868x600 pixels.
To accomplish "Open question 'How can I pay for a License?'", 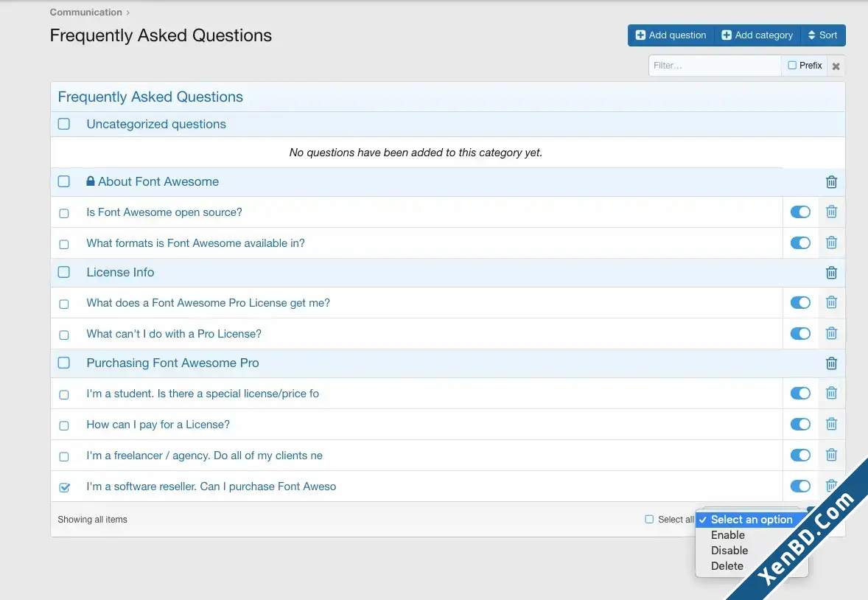I will pyautogui.click(x=158, y=425).
